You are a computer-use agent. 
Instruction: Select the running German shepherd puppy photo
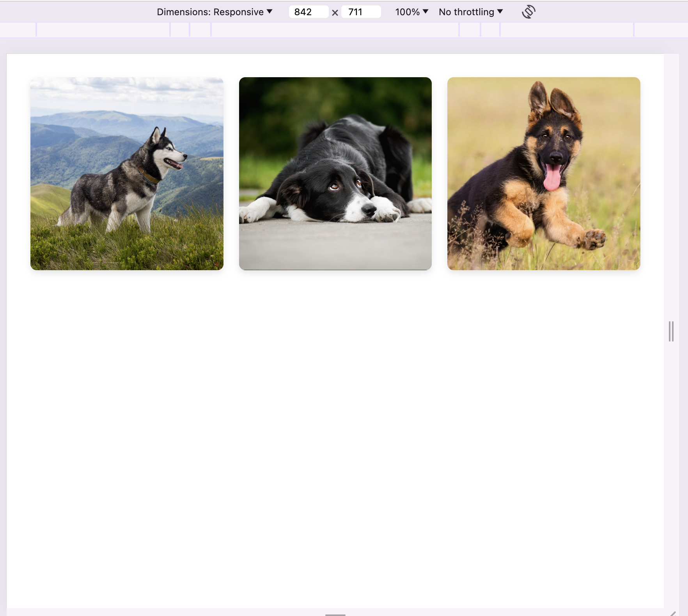click(544, 173)
